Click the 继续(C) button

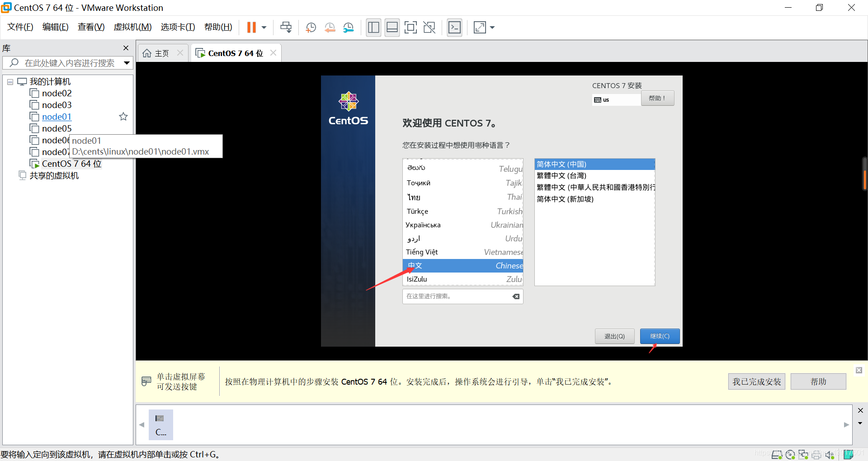pos(660,336)
